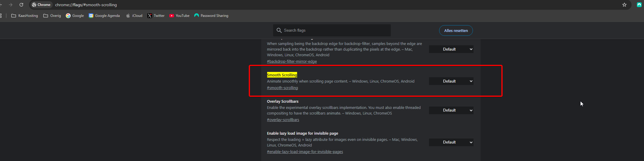The width and height of the screenshot is (644, 161).
Task: Expand the Smooth Scrolling Default dropdown
Action: (451, 81)
